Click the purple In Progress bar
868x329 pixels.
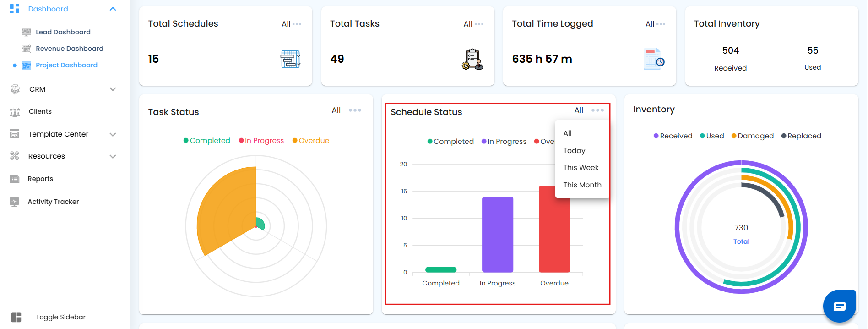click(x=498, y=235)
